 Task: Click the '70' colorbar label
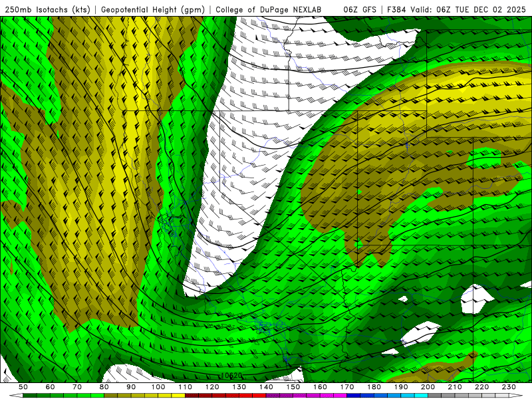(77, 387)
